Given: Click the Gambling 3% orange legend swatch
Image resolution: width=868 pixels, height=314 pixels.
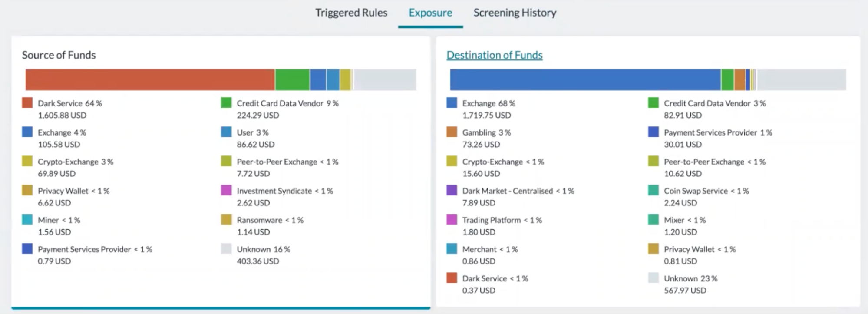Looking at the screenshot, I should pyautogui.click(x=452, y=132).
